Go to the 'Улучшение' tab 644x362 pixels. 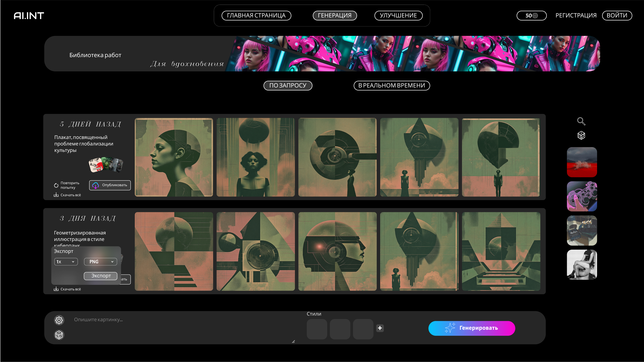point(398,15)
